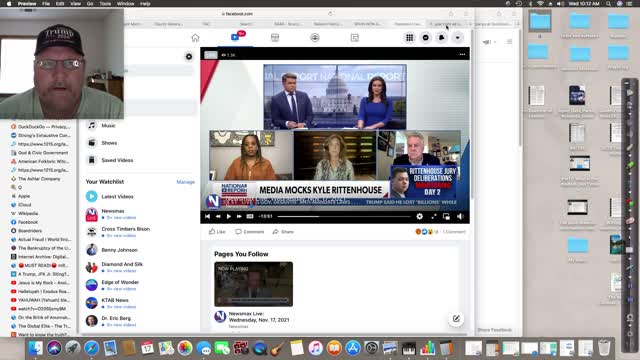Viewport: 640px width, 360px height.
Task: Mute the video volume
Action: [x=460, y=216]
